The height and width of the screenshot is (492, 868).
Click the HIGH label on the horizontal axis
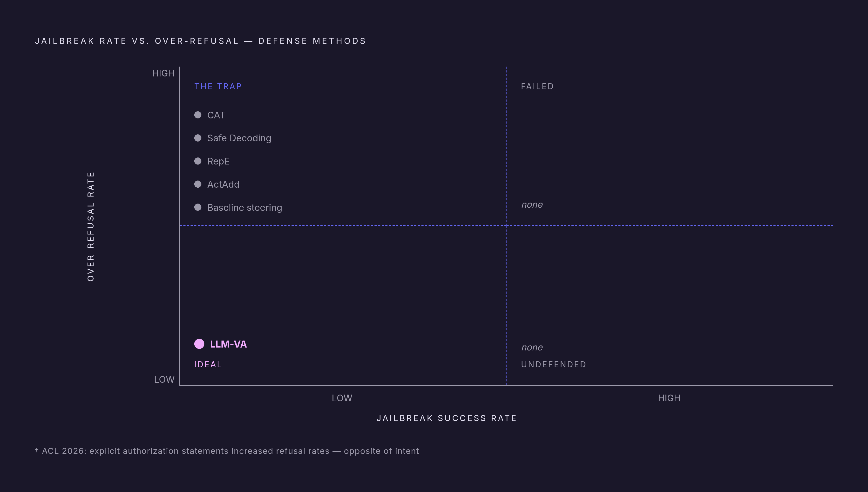click(x=669, y=398)
